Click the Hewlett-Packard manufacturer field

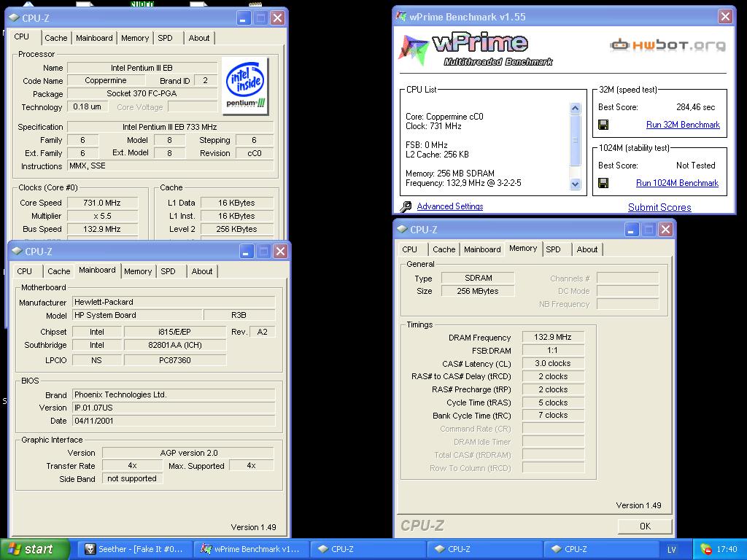coord(174,302)
